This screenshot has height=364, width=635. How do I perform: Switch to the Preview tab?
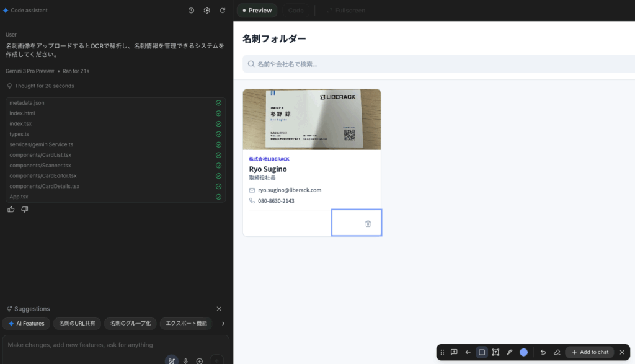click(x=257, y=11)
